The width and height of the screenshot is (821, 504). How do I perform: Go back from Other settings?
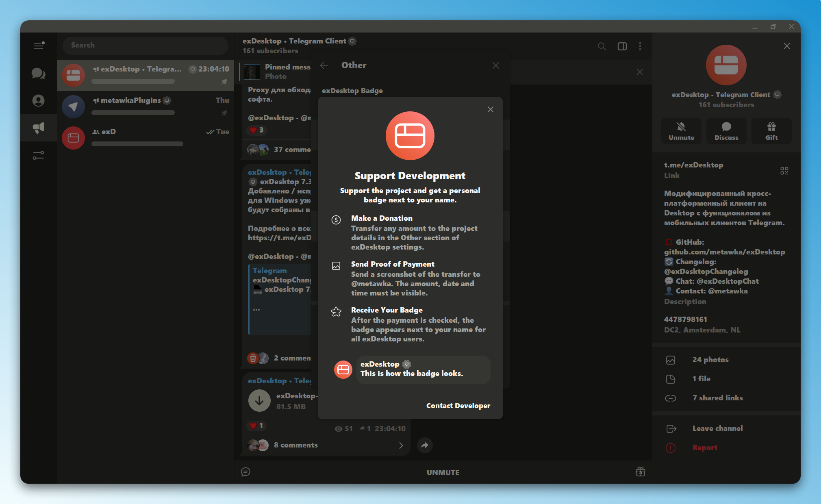click(x=324, y=65)
